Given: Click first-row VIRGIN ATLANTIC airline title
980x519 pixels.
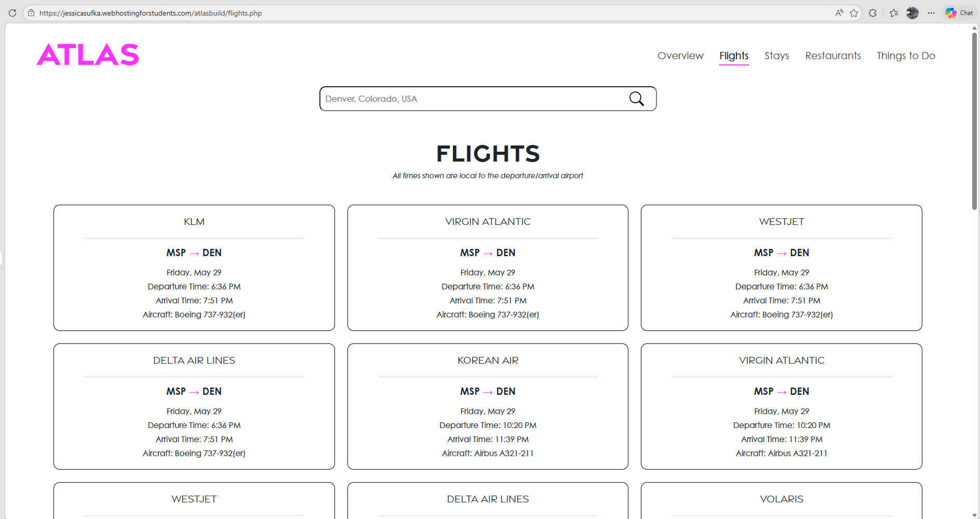Looking at the screenshot, I should [488, 222].
